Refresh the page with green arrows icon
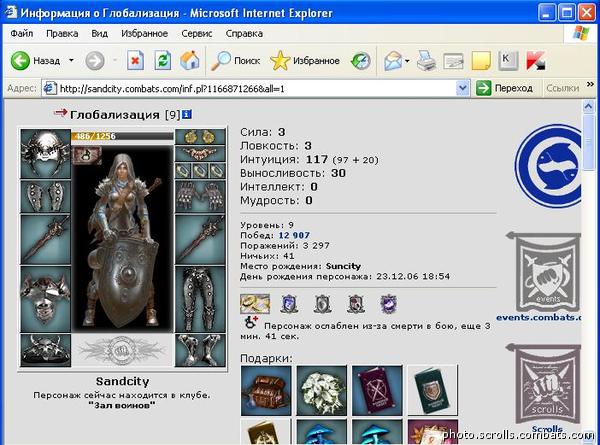 (x=163, y=60)
